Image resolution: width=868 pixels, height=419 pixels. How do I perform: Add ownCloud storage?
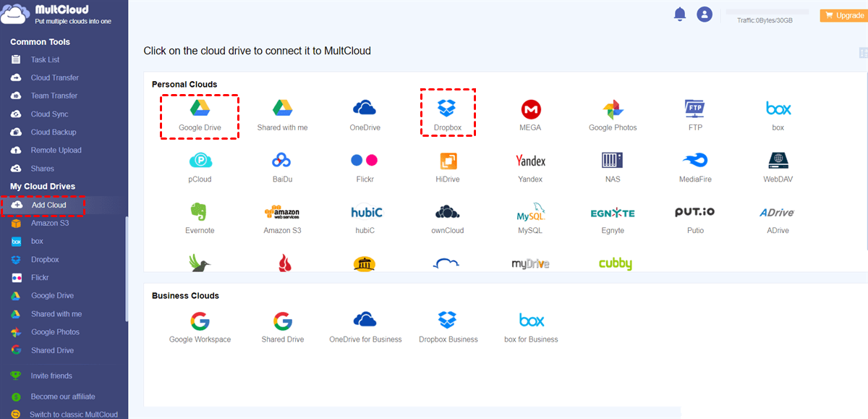click(x=447, y=219)
